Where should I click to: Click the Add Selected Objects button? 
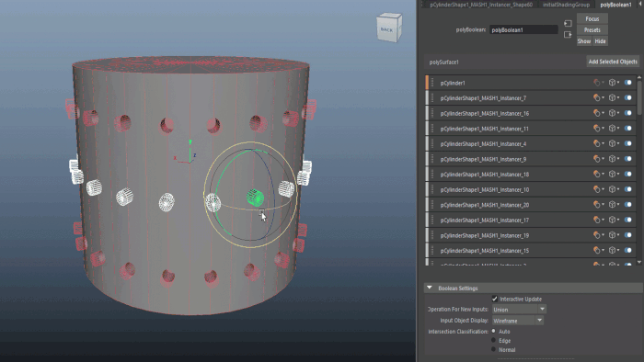[613, 62]
